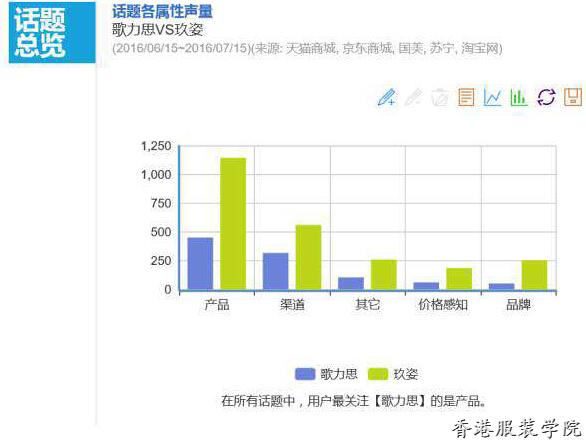586x444 pixels.
Task: Click the greyed pencil-minus remove mark icon
Action: coord(413,97)
